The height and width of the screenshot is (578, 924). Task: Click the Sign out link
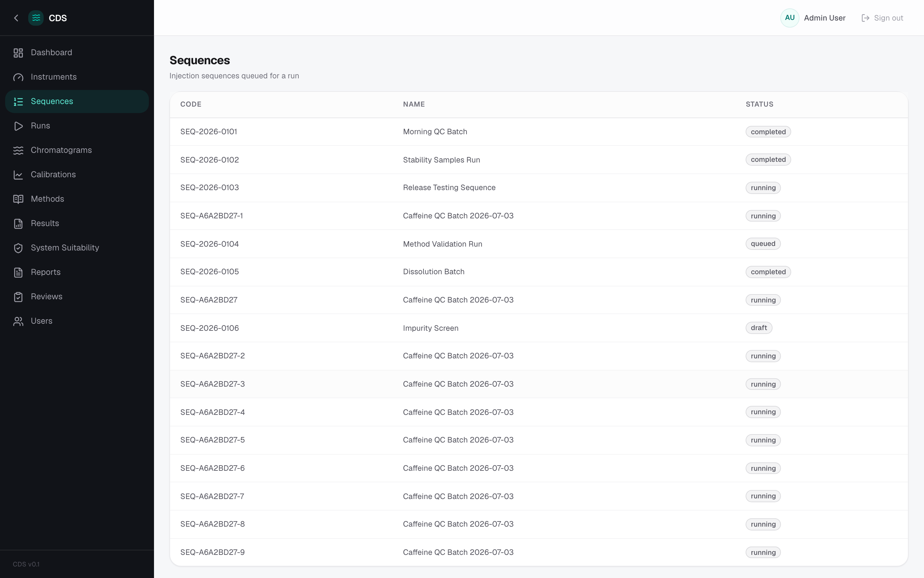click(882, 18)
